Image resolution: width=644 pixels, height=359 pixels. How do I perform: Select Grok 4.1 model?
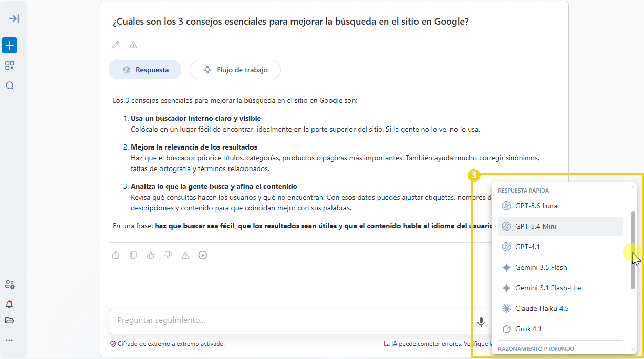click(560, 329)
